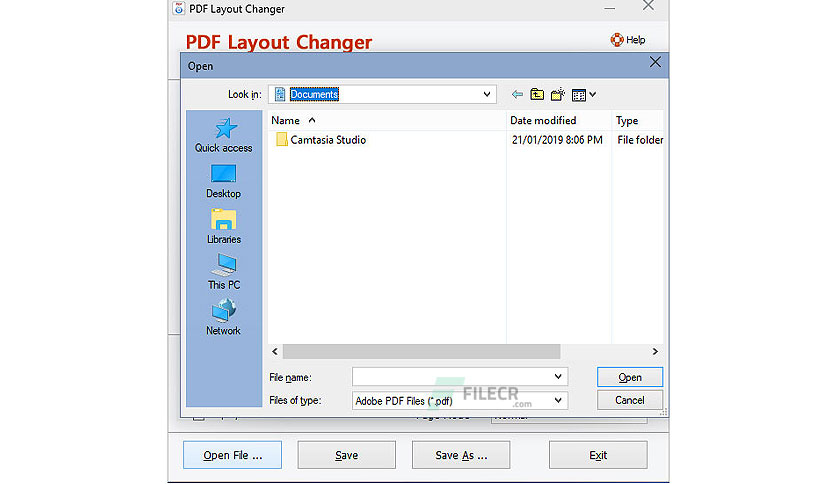Sort by Name column header
The height and width of the screenshot is (484, 836).
pos(387,120)
